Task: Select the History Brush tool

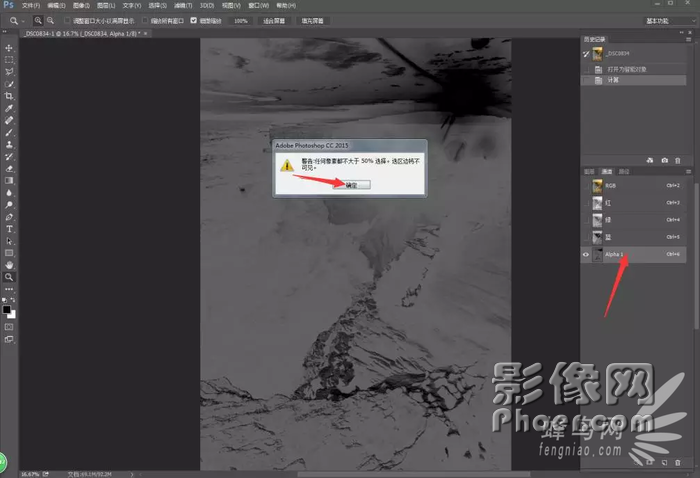Action: tap(8, 156)
